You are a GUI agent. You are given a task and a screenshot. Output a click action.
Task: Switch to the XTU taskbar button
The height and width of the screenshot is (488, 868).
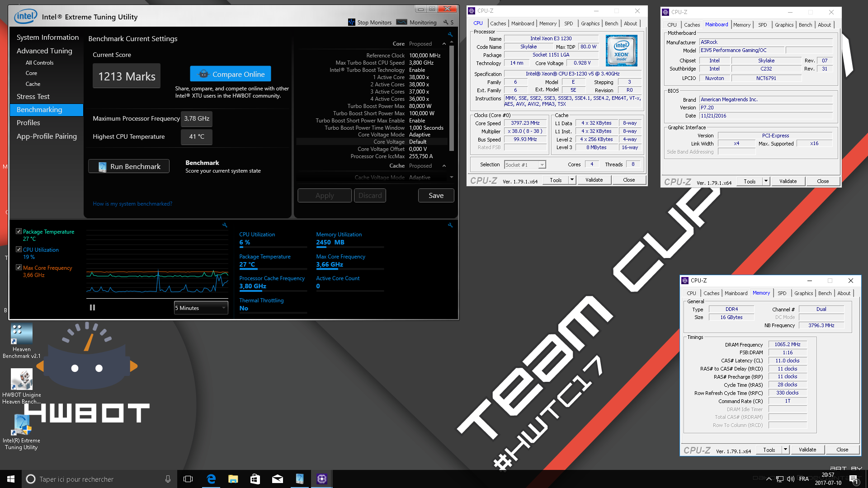[x=299, y=479]
